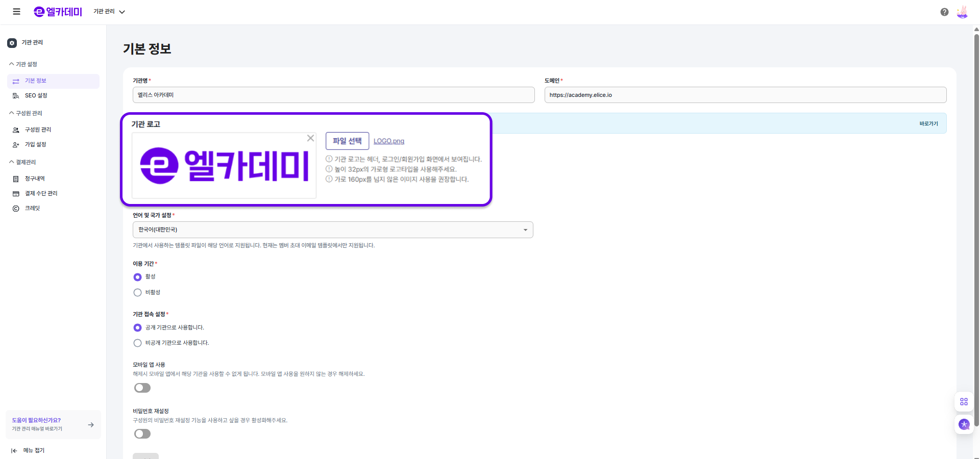
Task: Click the arrow on the help card
Action: [x=91, y=425]
